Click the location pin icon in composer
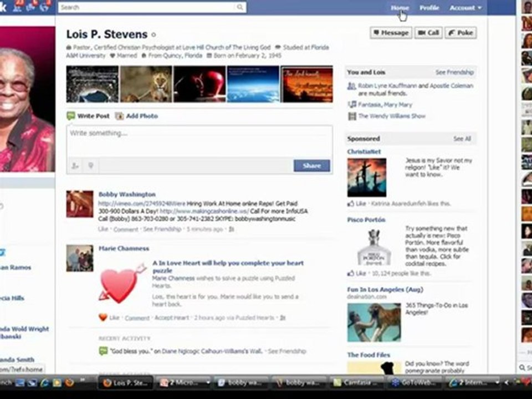 [x=90, y=166]
